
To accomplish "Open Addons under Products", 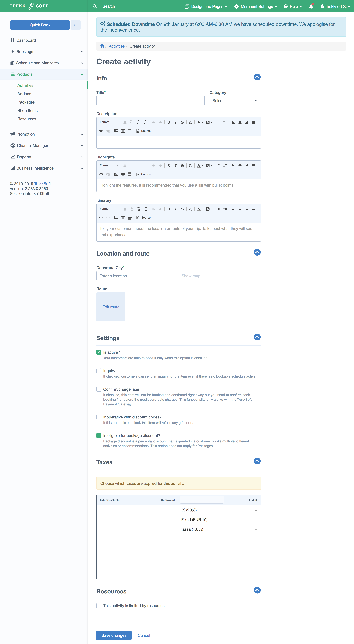I will coord(24,94).
